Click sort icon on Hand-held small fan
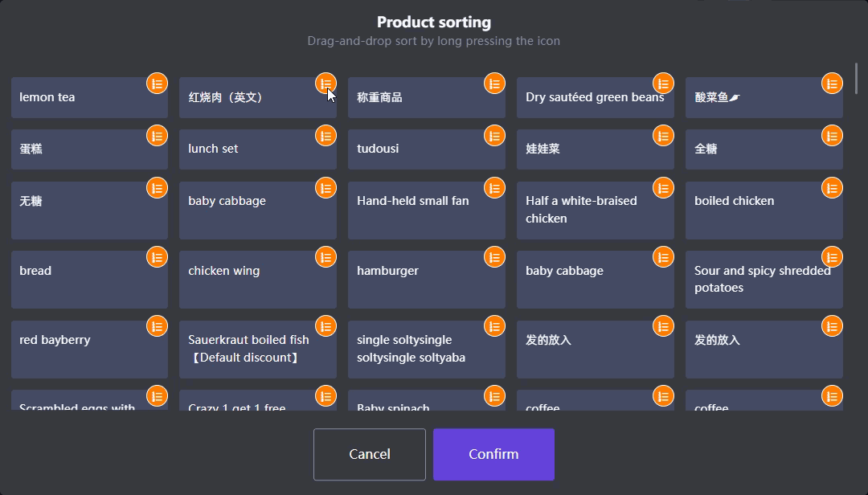Viewport: 868px width, 495px height. point(494,188)
